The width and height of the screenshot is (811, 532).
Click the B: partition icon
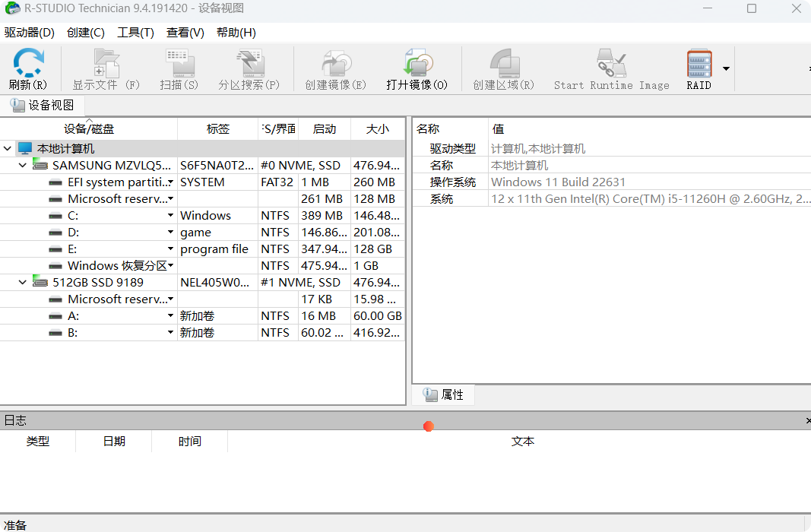click(x=55, y=333)
